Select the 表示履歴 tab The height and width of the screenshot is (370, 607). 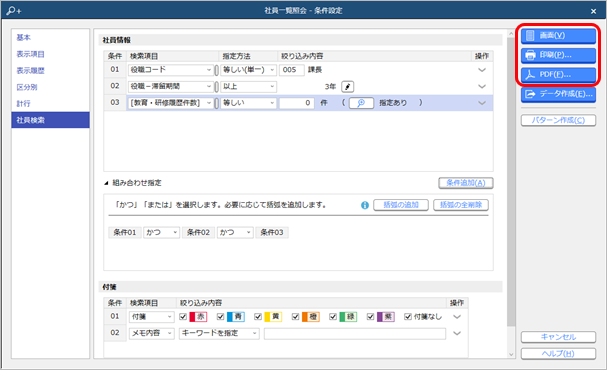[x=50, y=70]
